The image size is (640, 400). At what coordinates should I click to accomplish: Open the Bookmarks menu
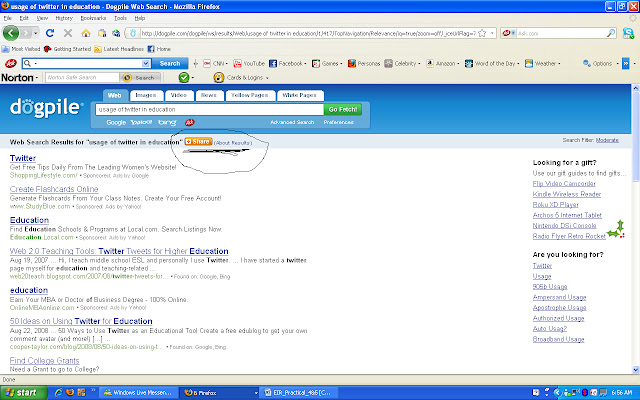(x=93, y=18)
